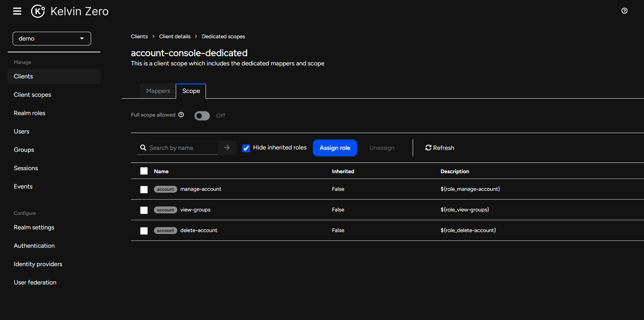Image resolution: width=644 pixels, height=320 pixels.
Task: Select the manage-account role checkbox
Action: pyautogui.click(x=144, y=190)
